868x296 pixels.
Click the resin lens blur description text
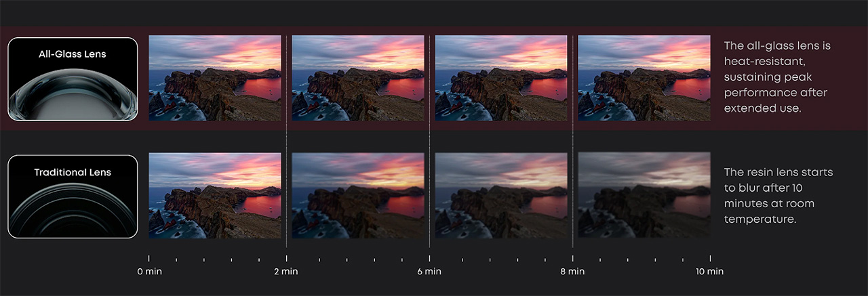tap(778, 196)
